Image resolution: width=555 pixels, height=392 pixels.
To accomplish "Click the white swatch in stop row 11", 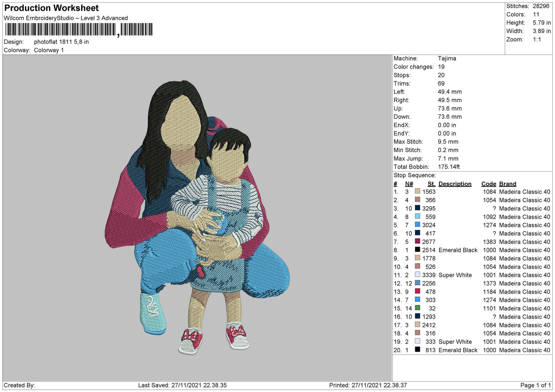I will click(417, 275).
